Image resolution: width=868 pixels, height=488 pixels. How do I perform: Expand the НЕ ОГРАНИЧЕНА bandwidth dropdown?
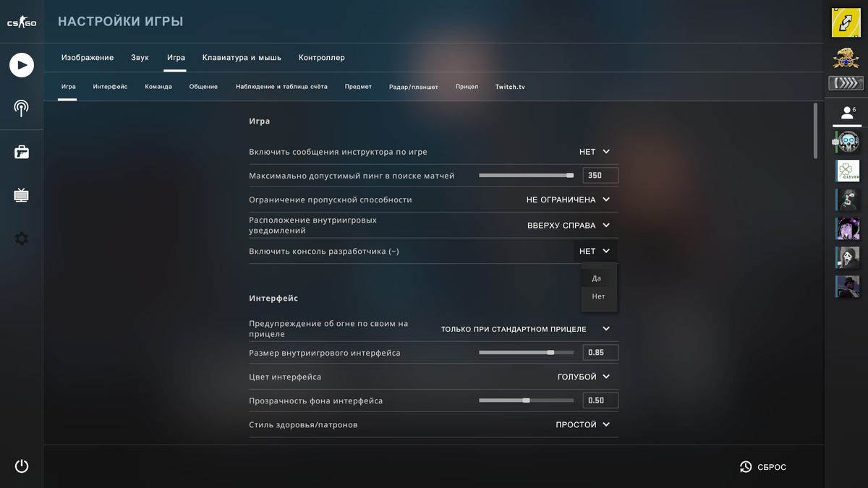tap(568, 200)
